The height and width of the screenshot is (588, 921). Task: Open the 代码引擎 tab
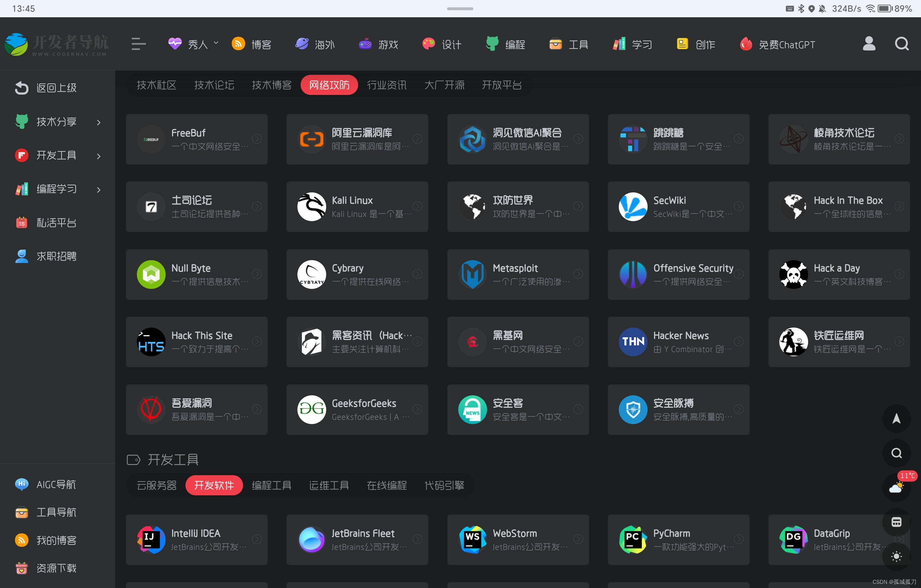pyautogui.click(x=444, y=485)
